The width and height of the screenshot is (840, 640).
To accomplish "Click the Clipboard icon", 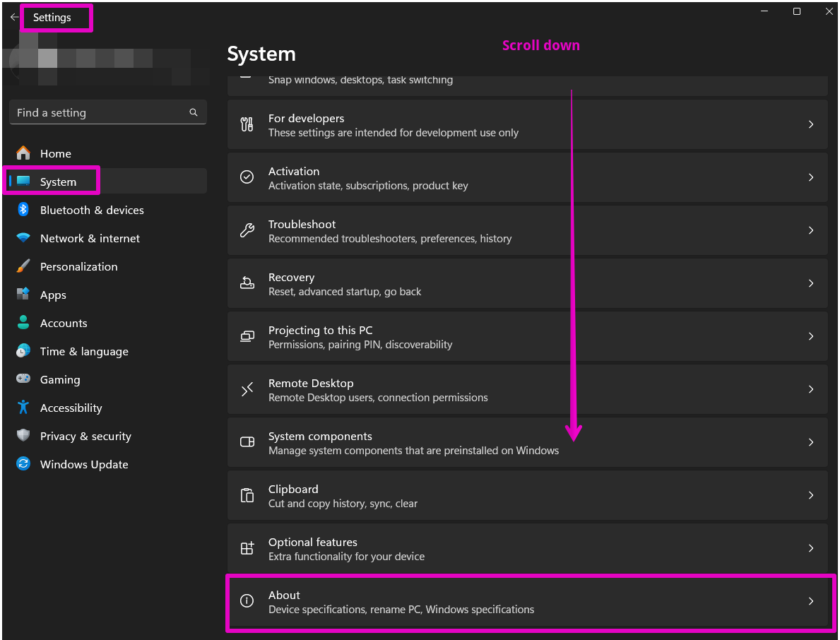I will pos(247,495).
